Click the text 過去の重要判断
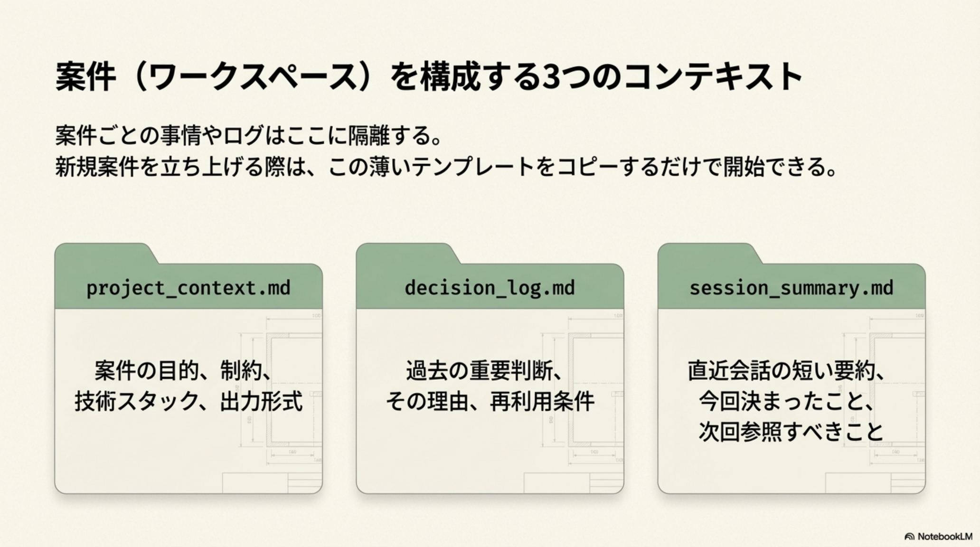 point(484,370)
